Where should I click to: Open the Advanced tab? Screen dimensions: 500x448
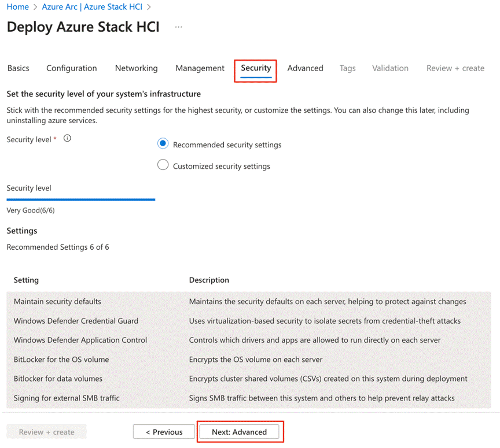click(x=305, y=68)
